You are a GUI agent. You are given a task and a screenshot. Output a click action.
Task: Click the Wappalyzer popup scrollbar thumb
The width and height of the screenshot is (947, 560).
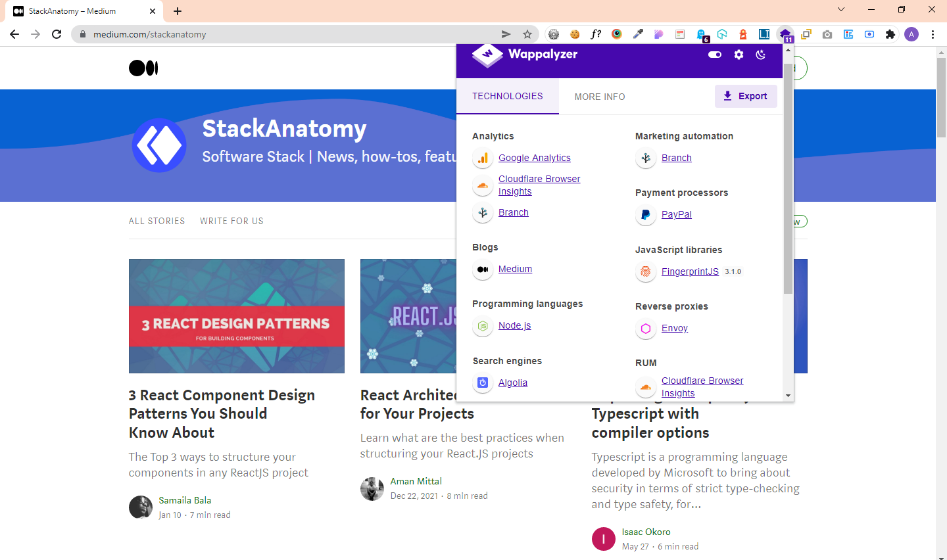[x=788, y=179]
